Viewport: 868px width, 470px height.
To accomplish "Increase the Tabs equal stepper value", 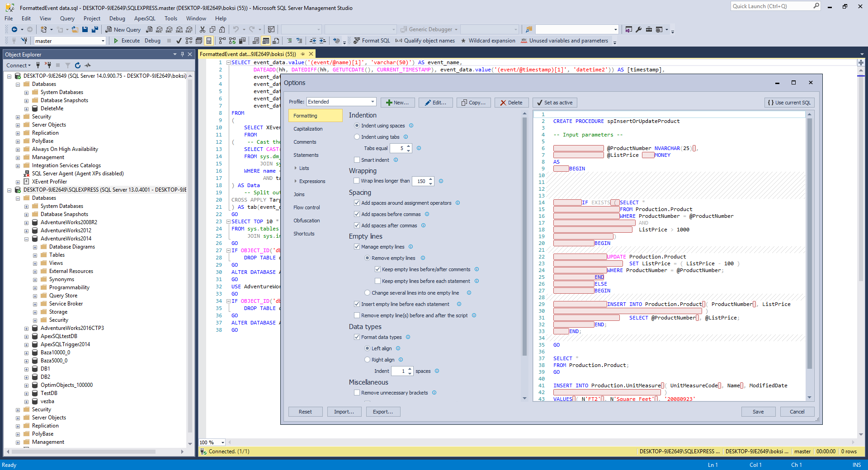I will 409,146.
